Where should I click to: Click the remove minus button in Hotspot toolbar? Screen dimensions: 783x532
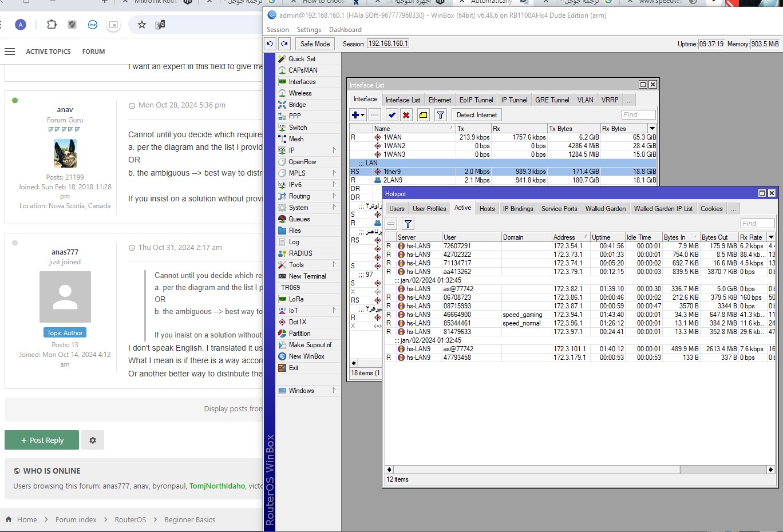click(391, 224)
